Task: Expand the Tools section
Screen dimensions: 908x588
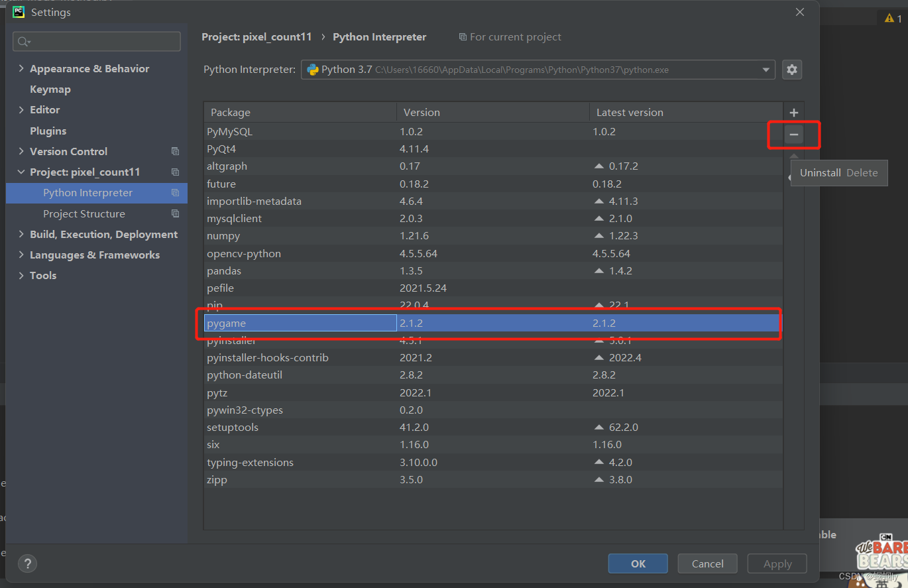Action: click(21, 275)
